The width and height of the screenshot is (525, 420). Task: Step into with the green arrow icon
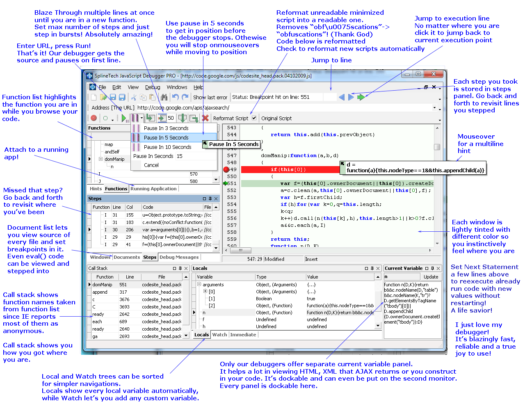[x=151, y=118]
